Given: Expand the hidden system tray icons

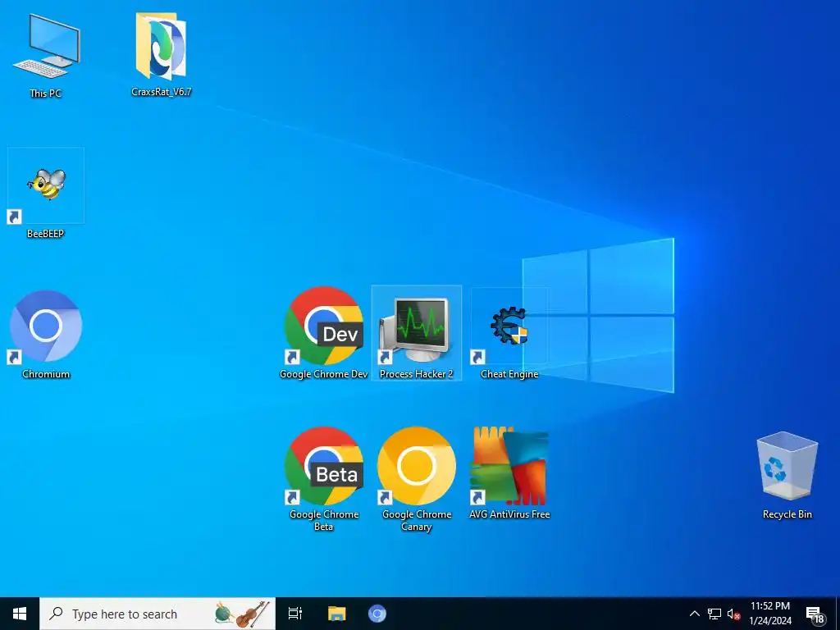Looking at the screenshot, I should pyautogui.click(x=694, y=614).
